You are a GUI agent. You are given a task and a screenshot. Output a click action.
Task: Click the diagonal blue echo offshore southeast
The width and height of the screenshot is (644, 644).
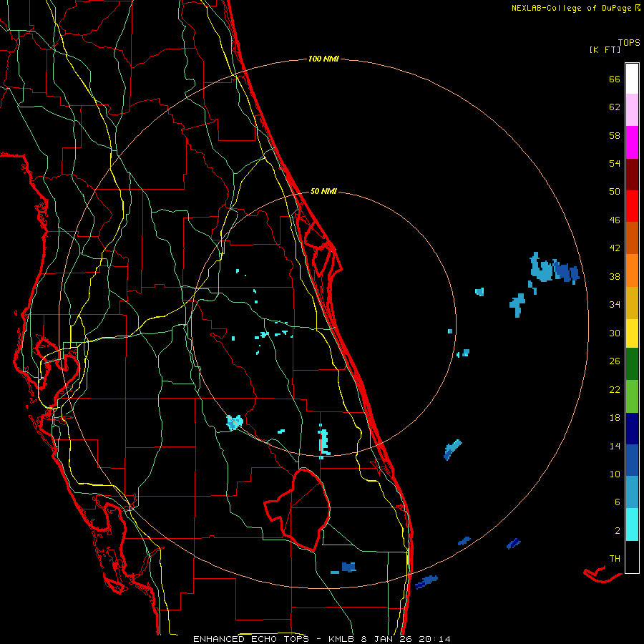pyautogui.click(x=452, y=450)
